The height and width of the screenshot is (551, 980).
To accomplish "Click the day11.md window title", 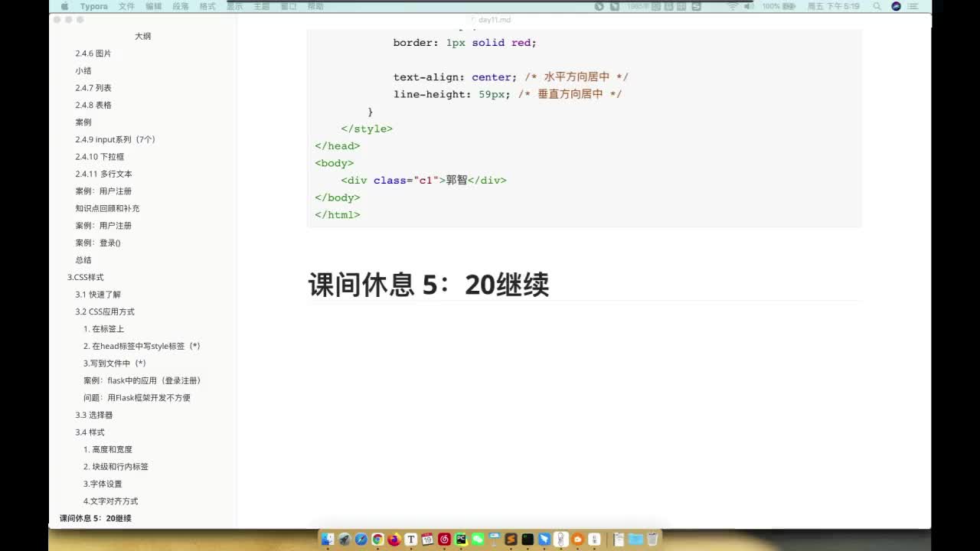I will coord(494,20).
